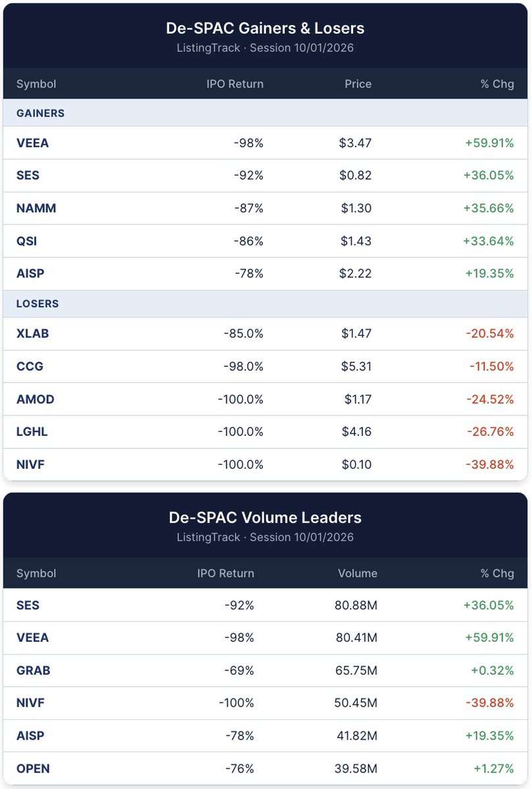Image resolution: width=532 pixels, height=789 pixels.
Task: Click the Price column header
Action: click(x=358, y=84)
